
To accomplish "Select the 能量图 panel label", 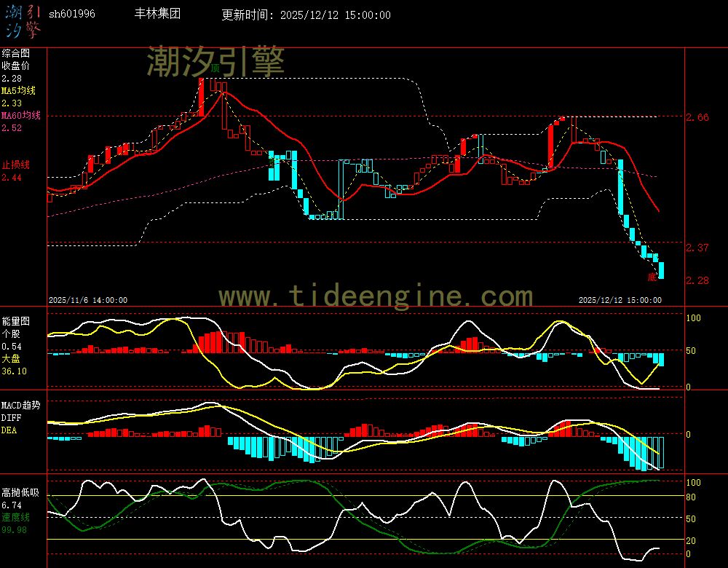I will pos(15,320).
